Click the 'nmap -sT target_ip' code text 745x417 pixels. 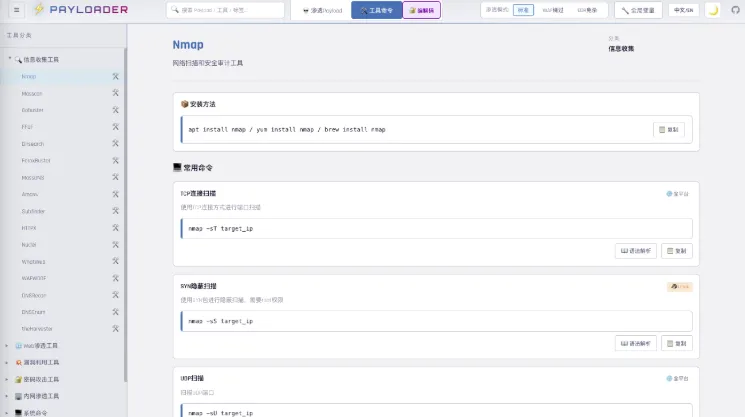[220, 228]
